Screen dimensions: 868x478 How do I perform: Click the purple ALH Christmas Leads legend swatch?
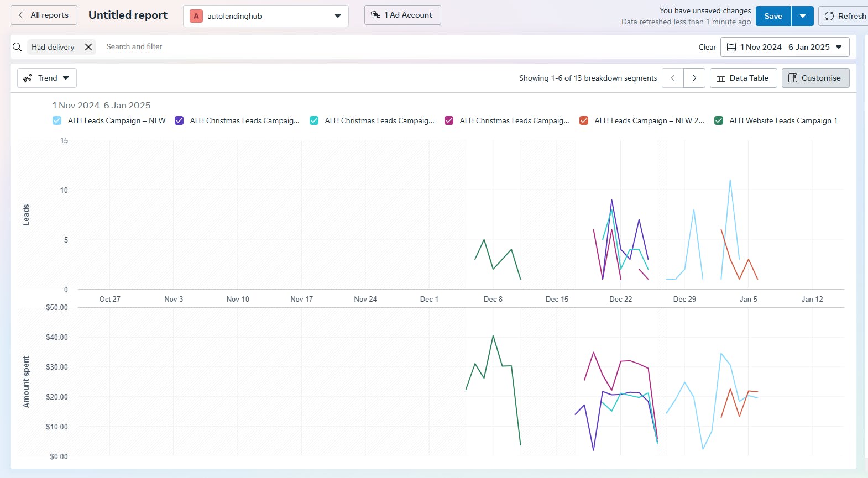point(179,120)
